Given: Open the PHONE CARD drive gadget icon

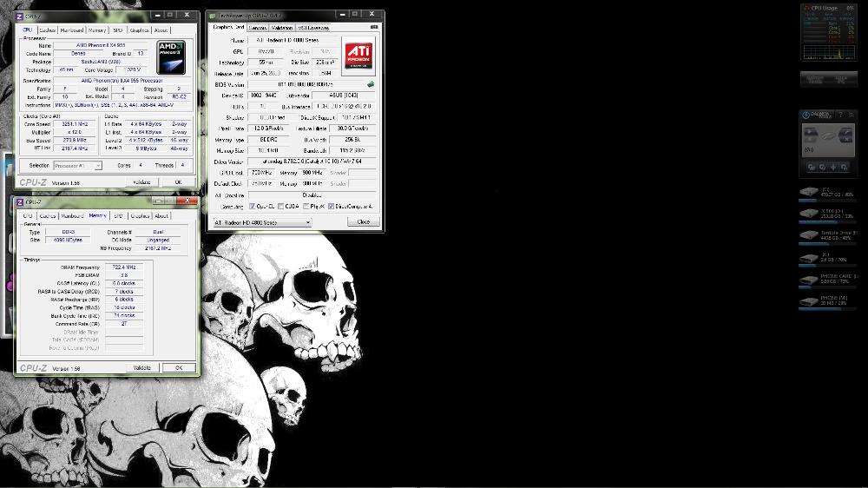Looking at the screenshot, I should pos(809,279).
